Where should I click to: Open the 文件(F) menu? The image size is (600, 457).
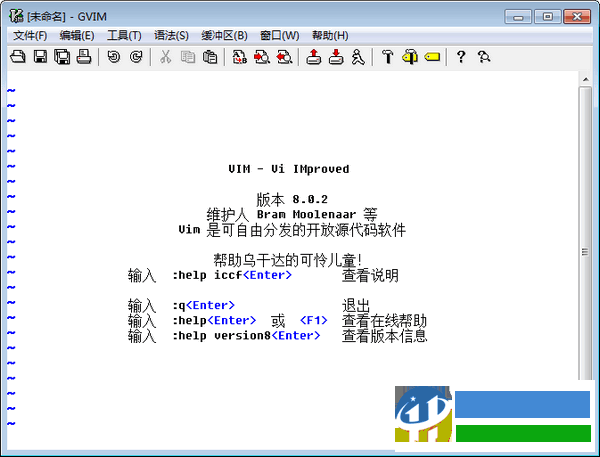click(30, 36)
